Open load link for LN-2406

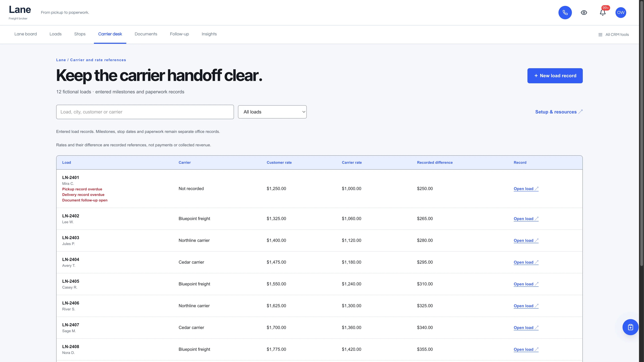pyautogui.click(x=526, y=306)
